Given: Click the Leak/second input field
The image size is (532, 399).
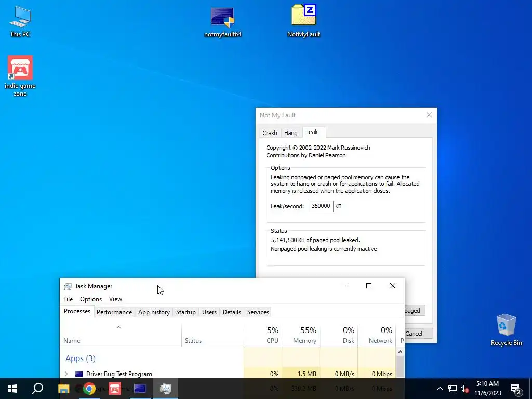Looking at the screenshot, I should point(320,206).
